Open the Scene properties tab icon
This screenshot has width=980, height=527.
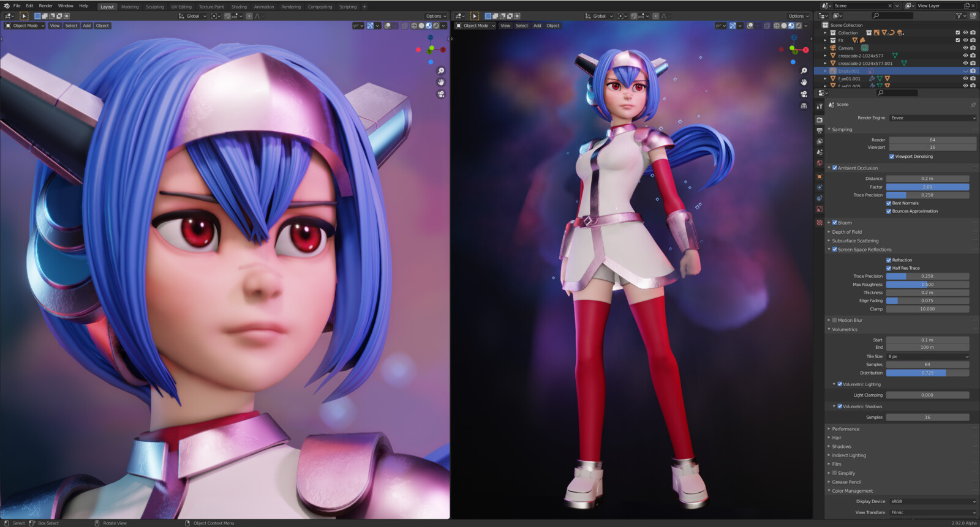820,152
